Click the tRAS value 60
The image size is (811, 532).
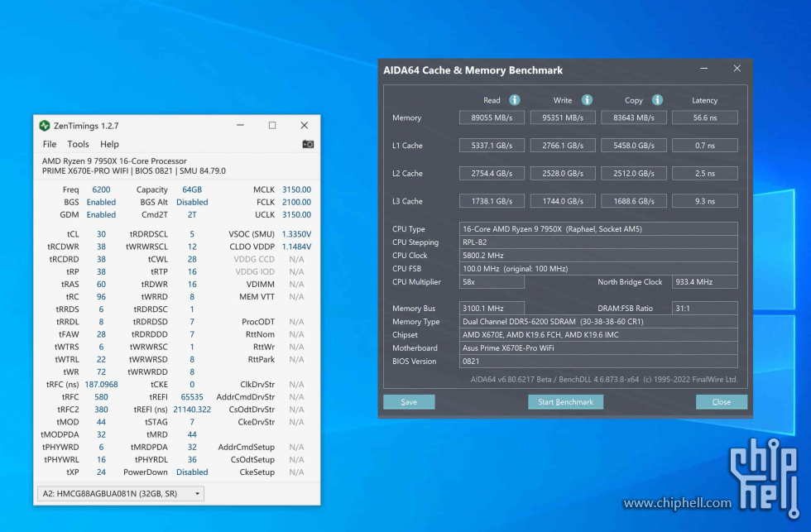point(101,285)
